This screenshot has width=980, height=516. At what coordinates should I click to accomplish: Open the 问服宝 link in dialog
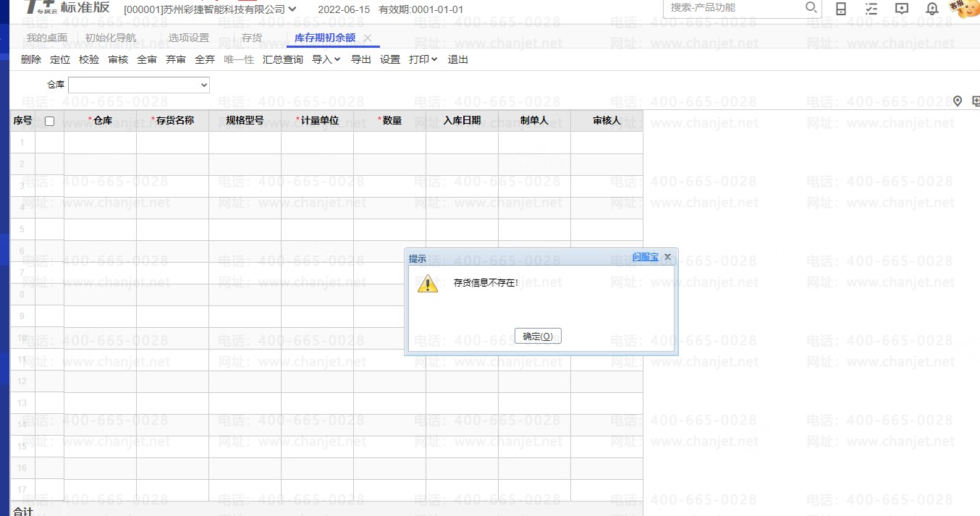coord(645,257)
